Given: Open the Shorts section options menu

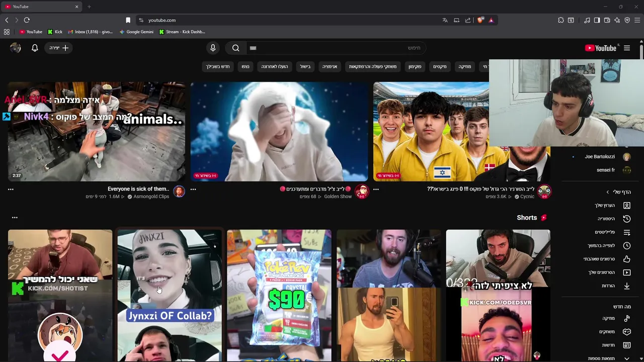Looking at the screenshot, I should pyautogui.click(x=15, y=218).
